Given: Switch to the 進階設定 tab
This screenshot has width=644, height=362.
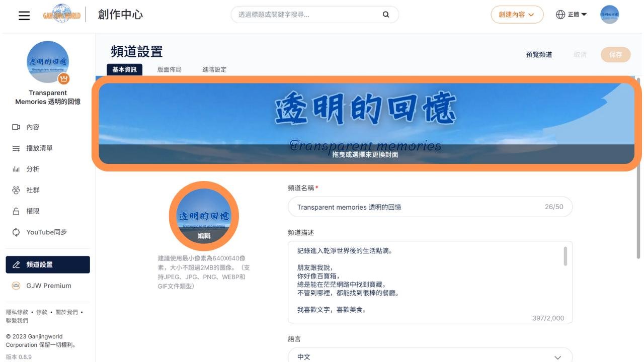Looking at the screenshot, I should pyautogui.click(x=214, y=70).
